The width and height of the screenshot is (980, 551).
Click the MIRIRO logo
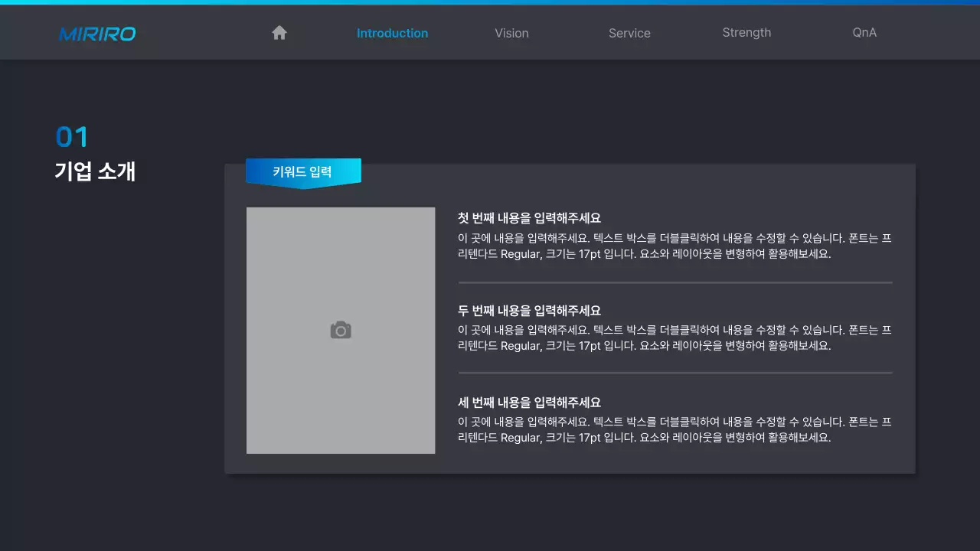pos(96,33)
